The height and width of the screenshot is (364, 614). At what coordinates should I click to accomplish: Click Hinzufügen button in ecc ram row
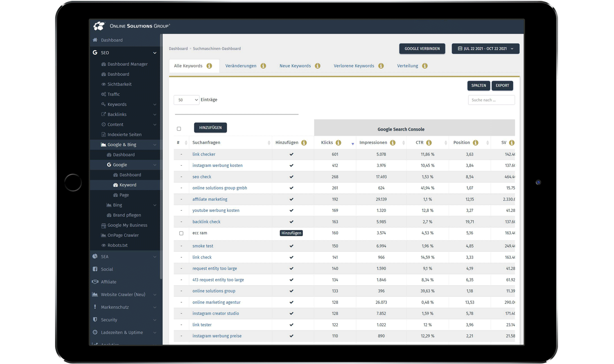tap(291, 233)
